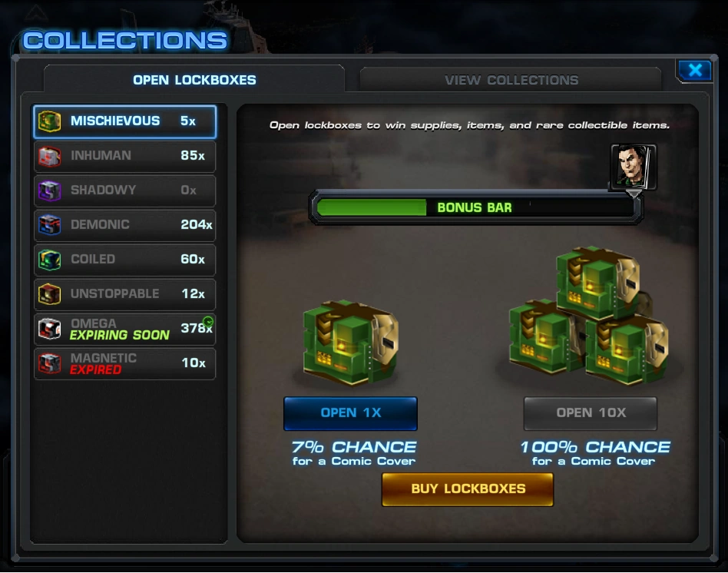Open the Open Lockboxes tab
This screenshot has height=573, width=728.
(x=194, y=80)
